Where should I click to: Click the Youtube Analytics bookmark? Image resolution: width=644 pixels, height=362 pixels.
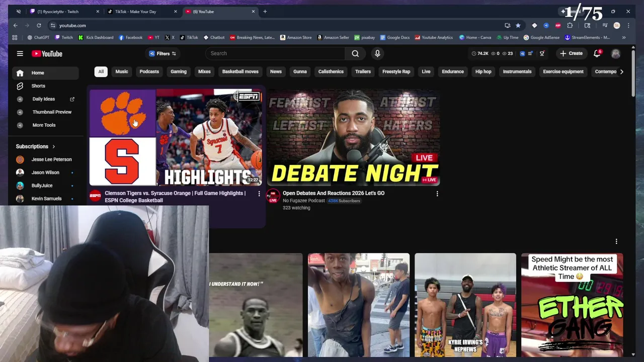(434, 37)
